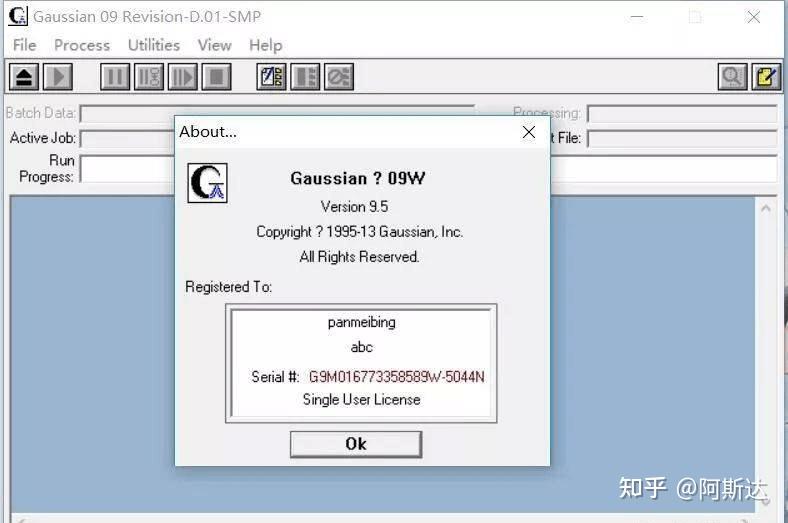The image size is (788, 523).
Task: Click the output File field on right
Action: click(x=682, y=138)
